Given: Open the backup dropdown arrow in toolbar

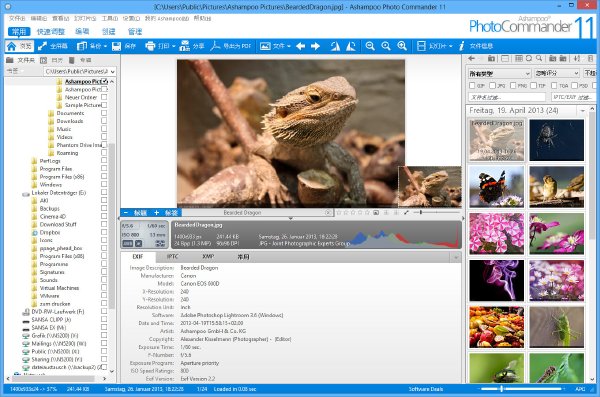Looking at the screenshot, I should 105,46.
